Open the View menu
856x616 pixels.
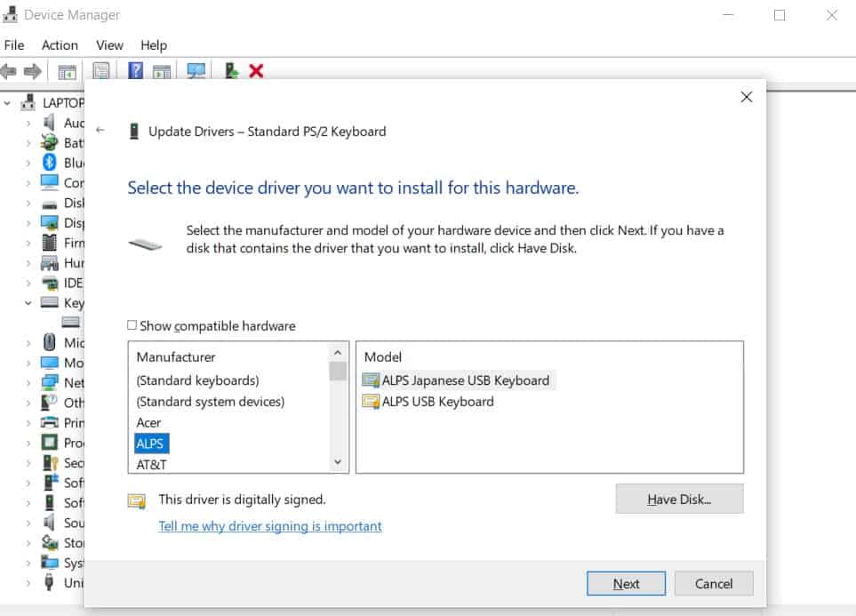click(109, 45)
